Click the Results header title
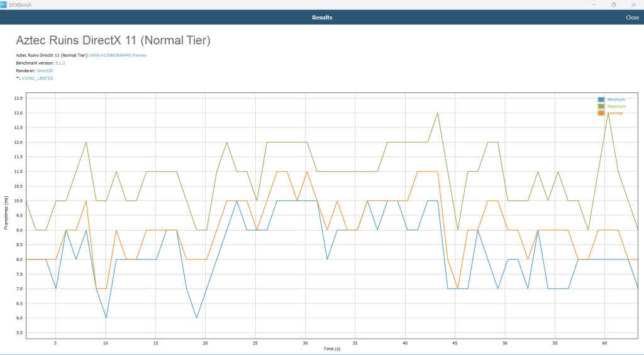The height and width of the screenshot is (355, 644). click(x=322, y=18)
